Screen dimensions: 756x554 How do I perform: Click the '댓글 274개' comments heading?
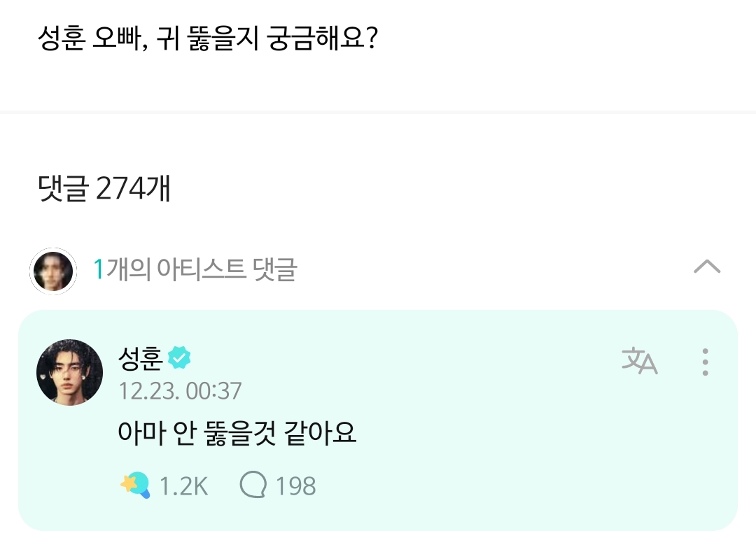(104, 188)
